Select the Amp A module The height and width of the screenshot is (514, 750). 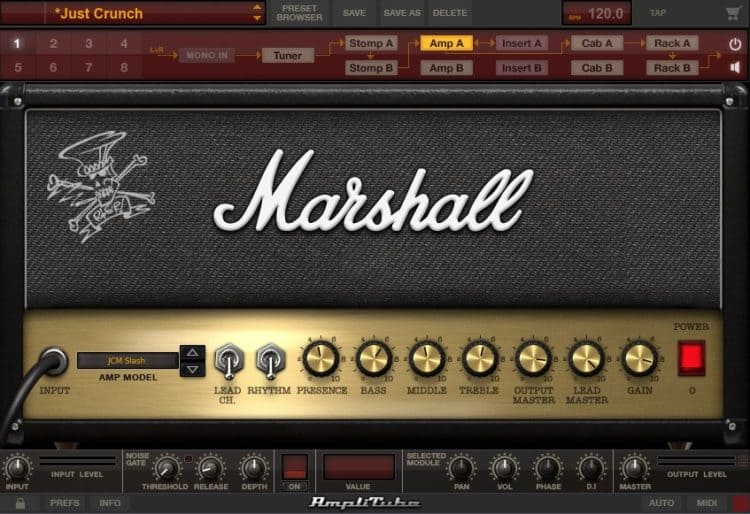tap(446, 44)
